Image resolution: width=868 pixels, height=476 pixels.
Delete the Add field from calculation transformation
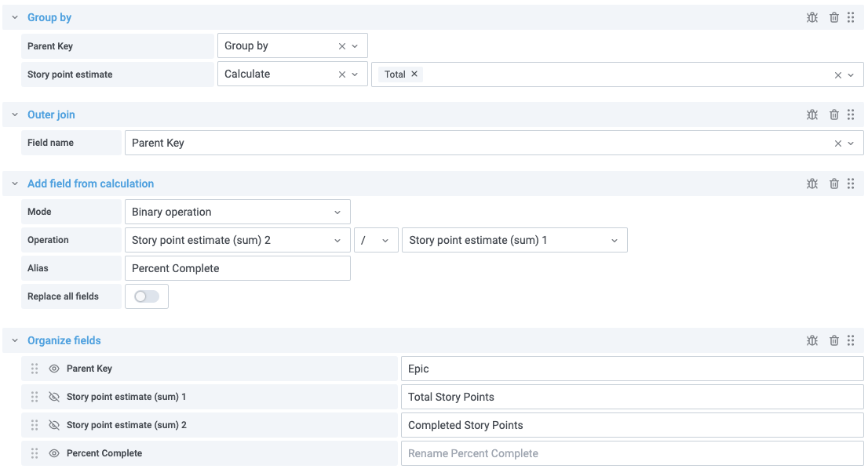(x=834, y=183)
